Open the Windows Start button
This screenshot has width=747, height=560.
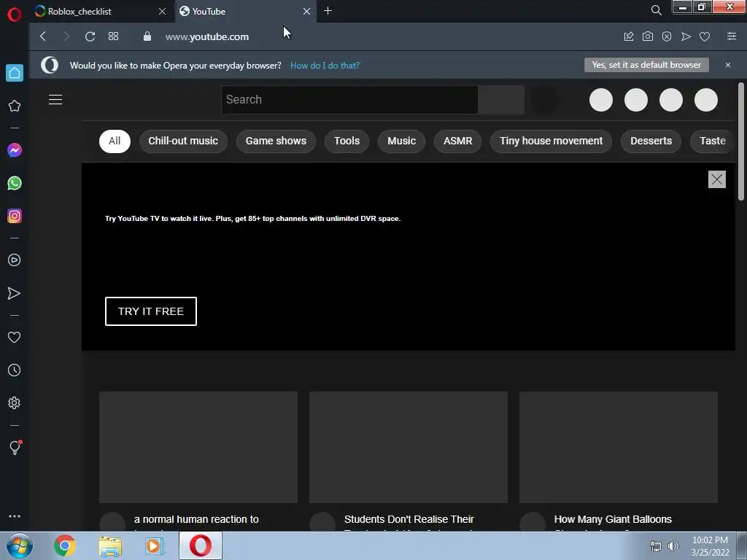[19, 545]
